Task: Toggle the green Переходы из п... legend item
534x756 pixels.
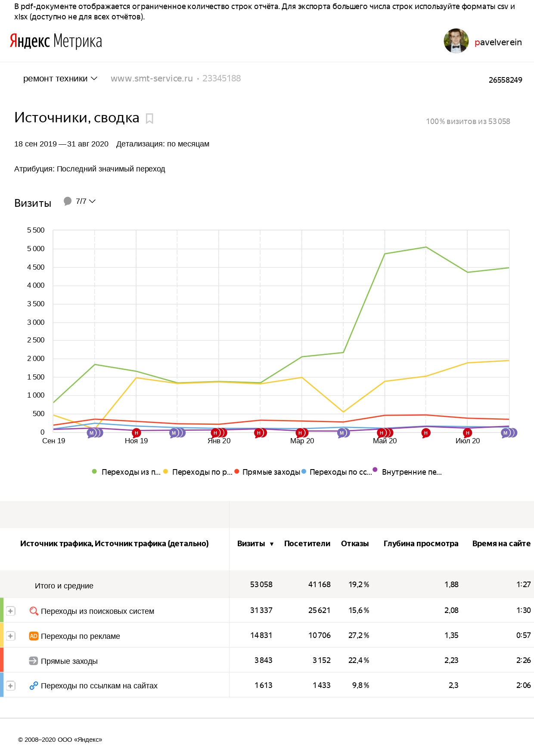Action: (126, 472)
